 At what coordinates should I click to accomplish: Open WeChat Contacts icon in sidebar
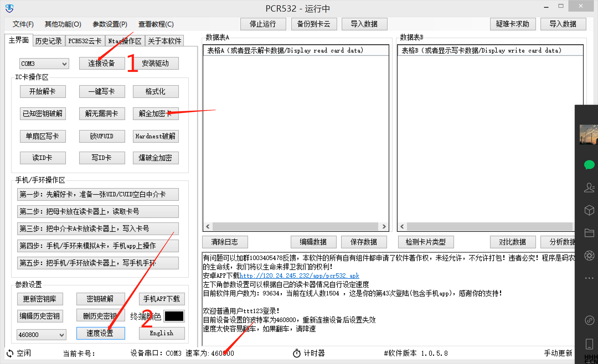tap(589, 188)
